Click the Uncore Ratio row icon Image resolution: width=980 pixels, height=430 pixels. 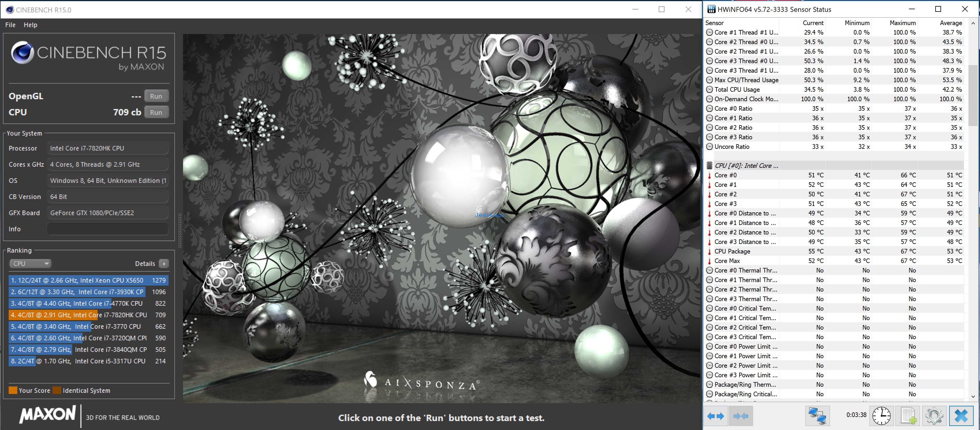click(x=709, y=147)
